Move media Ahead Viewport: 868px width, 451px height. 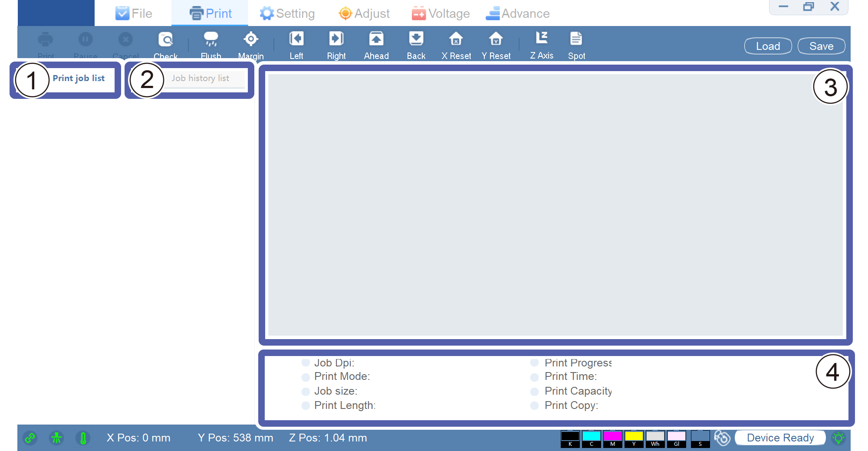point(376,42)
